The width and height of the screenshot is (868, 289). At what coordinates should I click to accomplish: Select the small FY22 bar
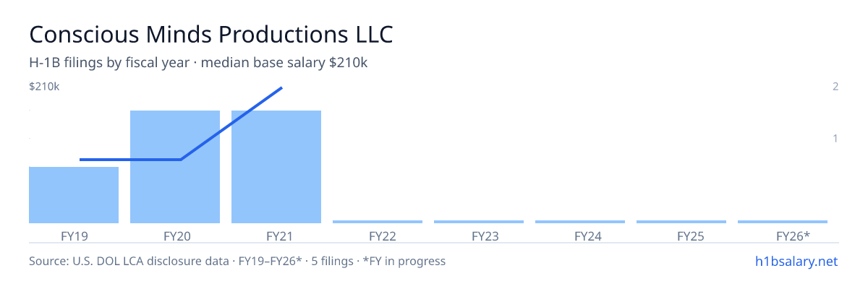click(x=378, y=222)
